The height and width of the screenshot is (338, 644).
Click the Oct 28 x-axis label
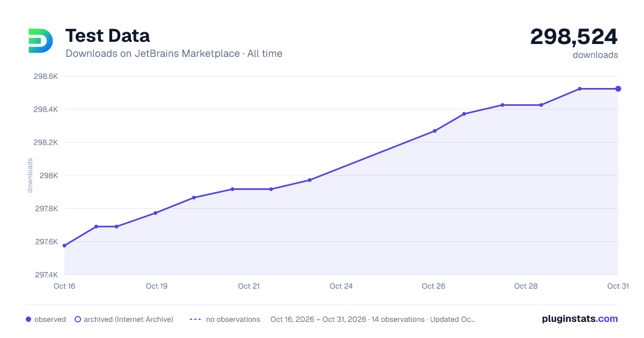pyautogui.click(x=526, y=286)
